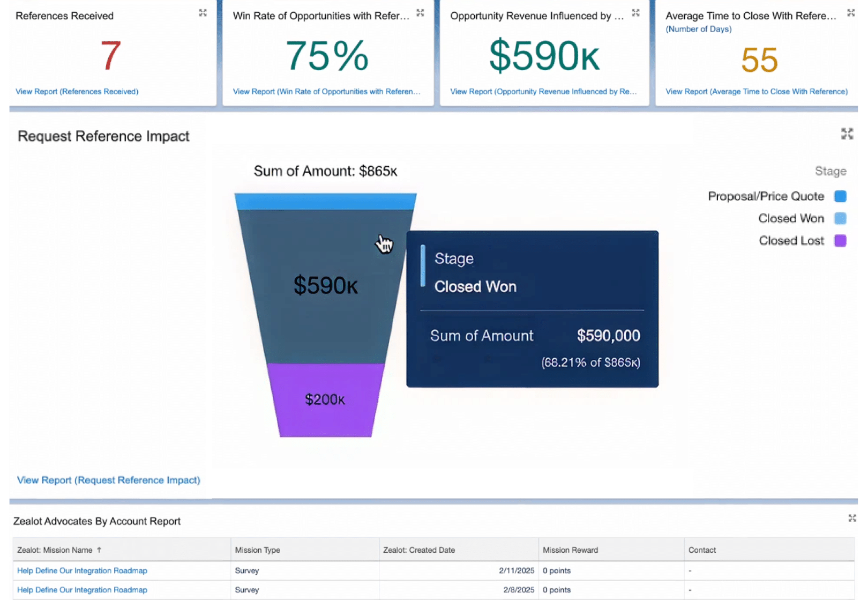Select the top blue Proposal/Price Quote funnel segment
The image size is (868, 600).
[325, 202]
